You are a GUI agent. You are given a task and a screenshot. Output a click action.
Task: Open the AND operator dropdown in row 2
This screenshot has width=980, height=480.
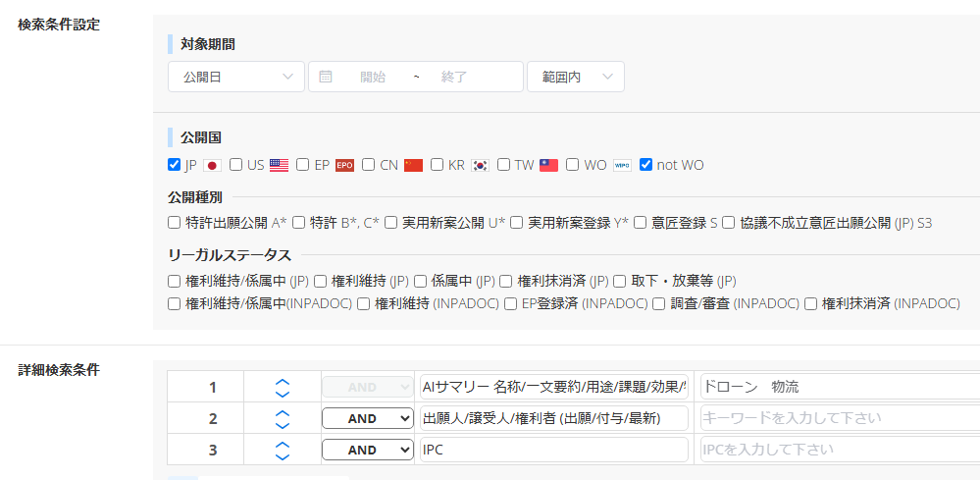pos(368,419)
